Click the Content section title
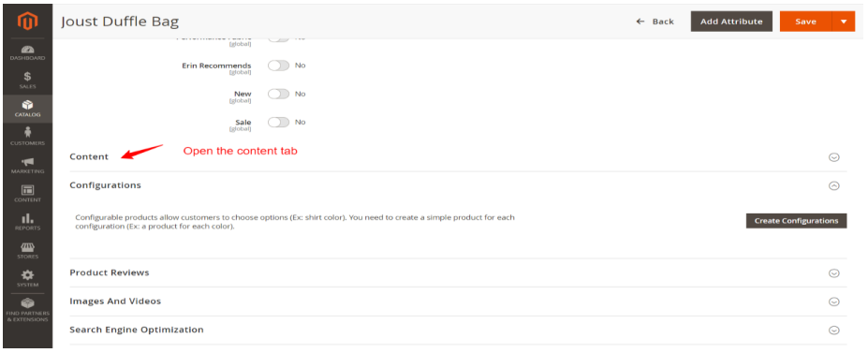The width and height of the screenshot is (868, 353). coord(89,156)
